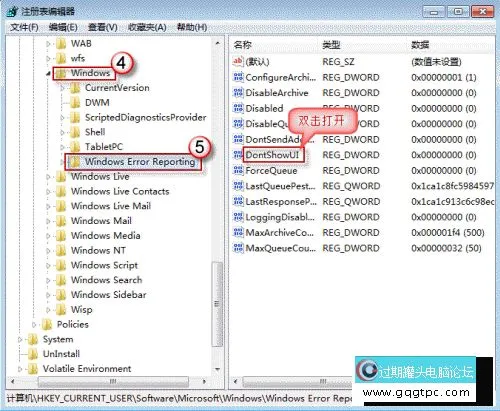Click the WAB folder icon
The height and width of the screenshot is (411, 500).
coord(61,43)
